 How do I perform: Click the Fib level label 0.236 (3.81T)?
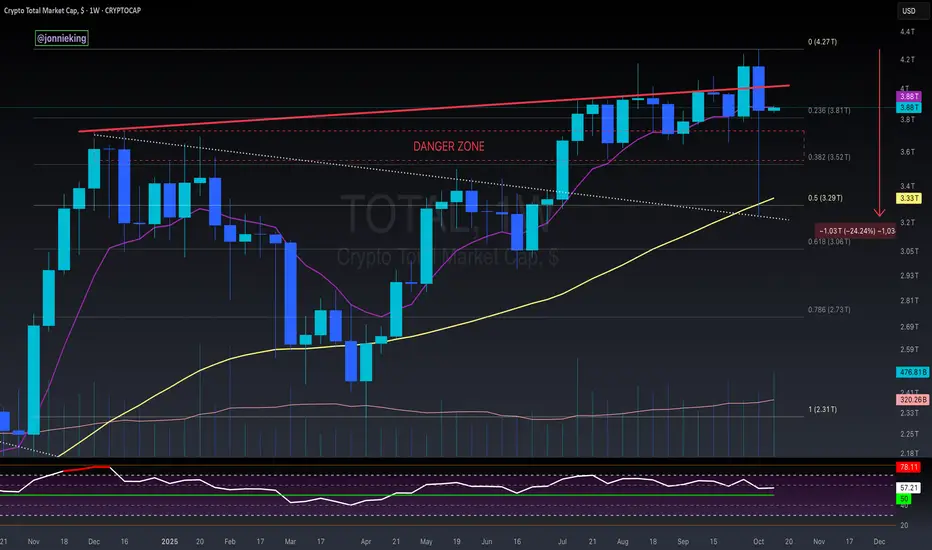(829, 111)
